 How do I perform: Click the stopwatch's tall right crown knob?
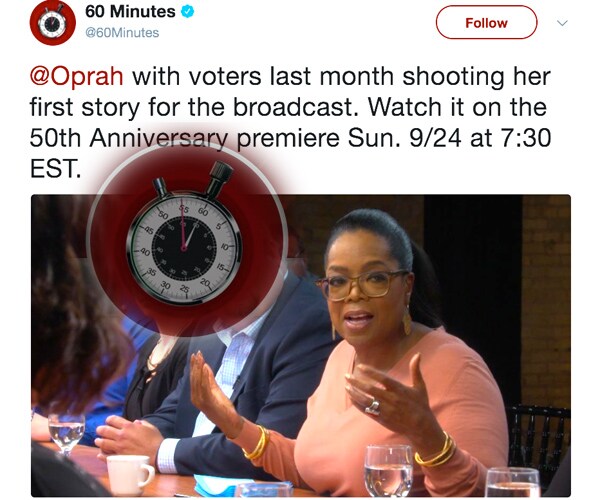(x=219, y=179)
